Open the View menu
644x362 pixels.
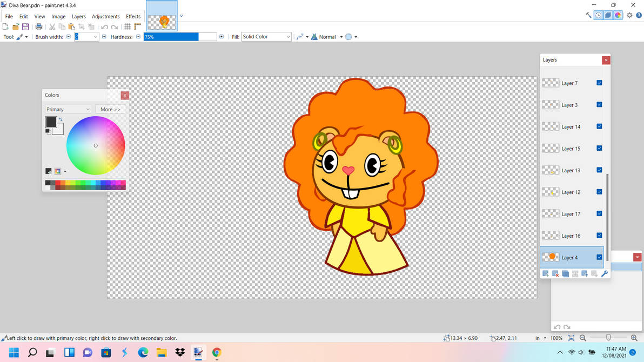pos(39,16)
